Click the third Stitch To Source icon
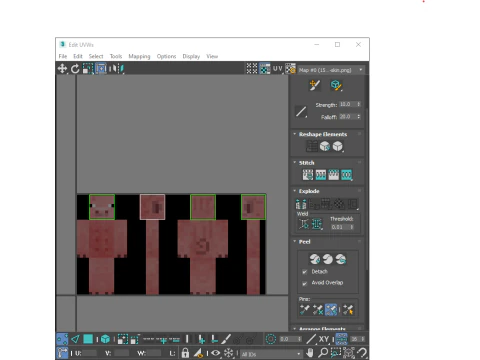480x360 pixels. pos(333,175)
